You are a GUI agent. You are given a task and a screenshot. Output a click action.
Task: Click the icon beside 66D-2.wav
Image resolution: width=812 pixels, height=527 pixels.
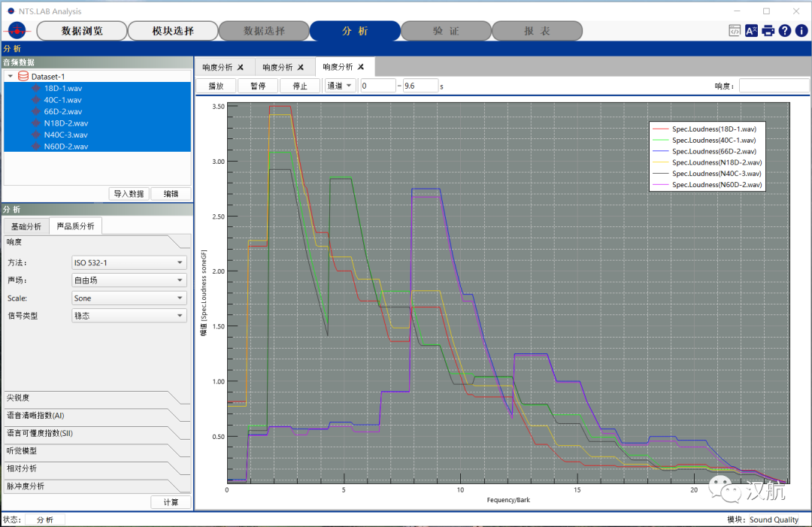click(x=36, y=111)
